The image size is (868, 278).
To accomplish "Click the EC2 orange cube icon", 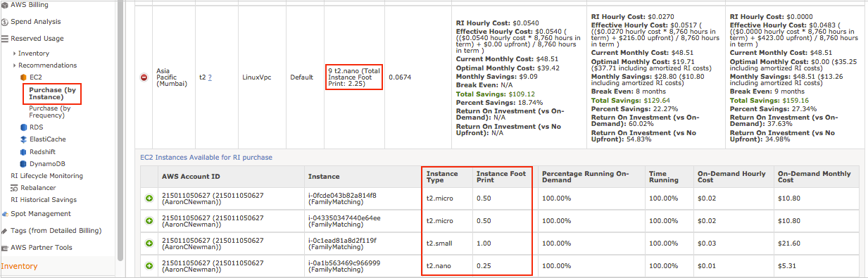I will tap(23, 77).
